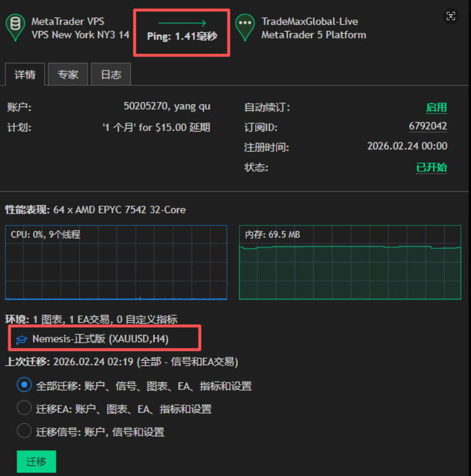
Task: Click the fullscreen icon at top right
Action: pos(451,16)
